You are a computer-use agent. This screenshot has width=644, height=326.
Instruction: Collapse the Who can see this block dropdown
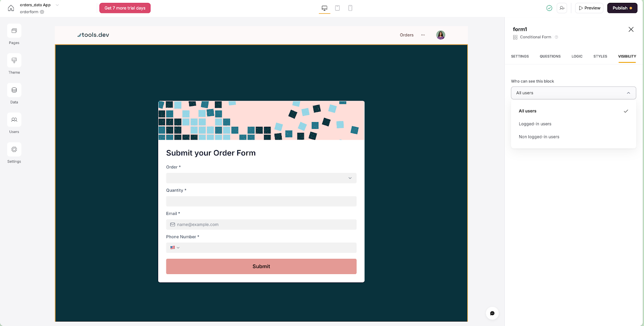tap(573, 93)
